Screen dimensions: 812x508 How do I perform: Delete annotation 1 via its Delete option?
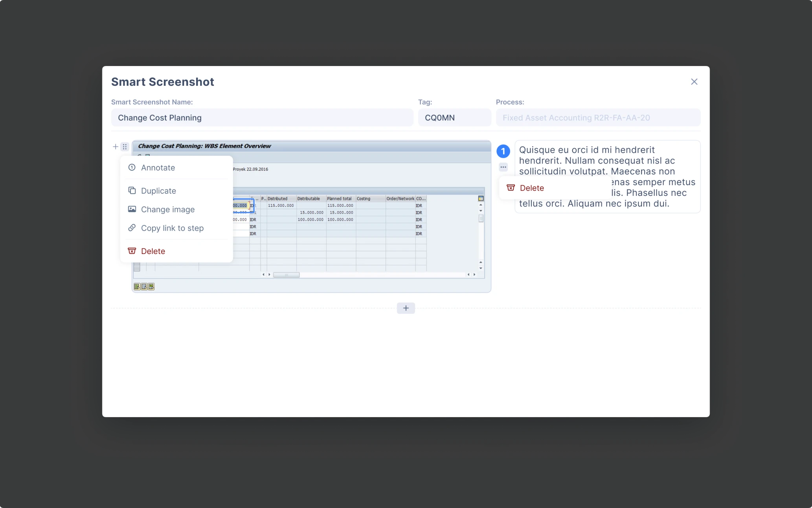click(x=531, y=188)
